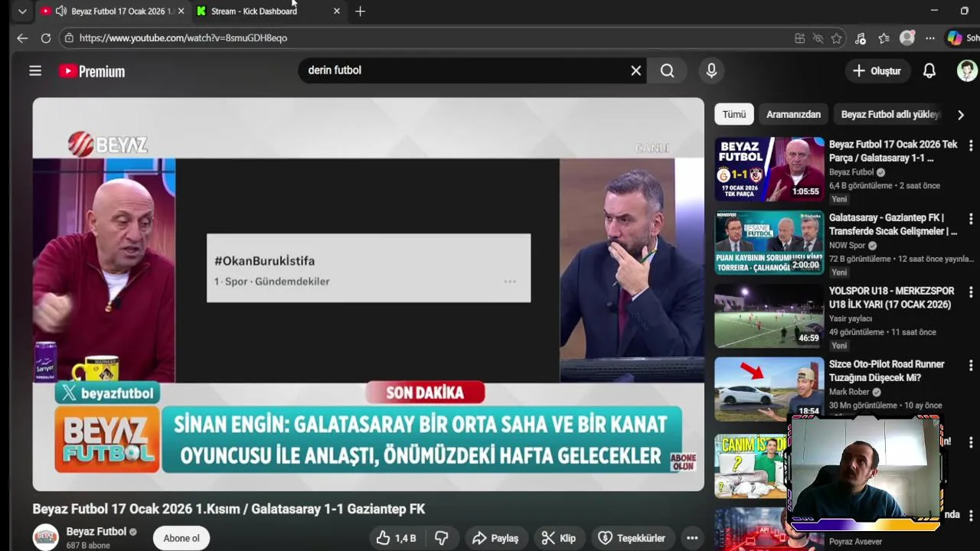This screenshot has height=551, width=980.
Task: Open the Beyaz Futbol channel name link
Action: [x=96, y=532]
